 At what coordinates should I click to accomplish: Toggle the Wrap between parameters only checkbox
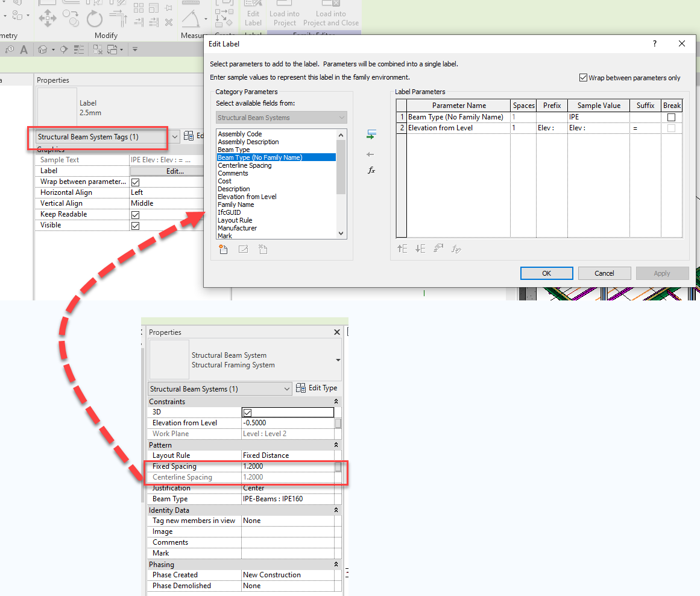[x=583, y=77]
